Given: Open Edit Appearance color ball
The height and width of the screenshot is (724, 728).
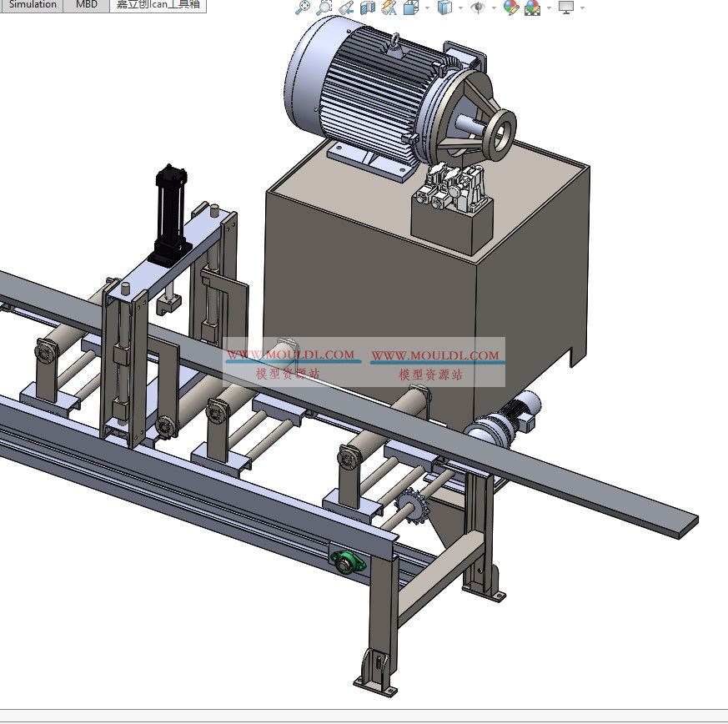Looking at the screenshot, I should click(x=510, y=8).
